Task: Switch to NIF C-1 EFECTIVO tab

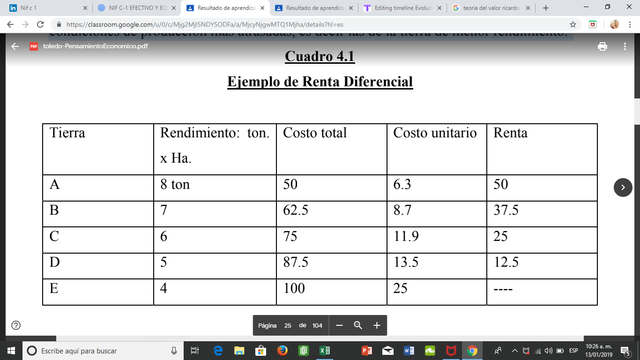Action: click(137, 8)
